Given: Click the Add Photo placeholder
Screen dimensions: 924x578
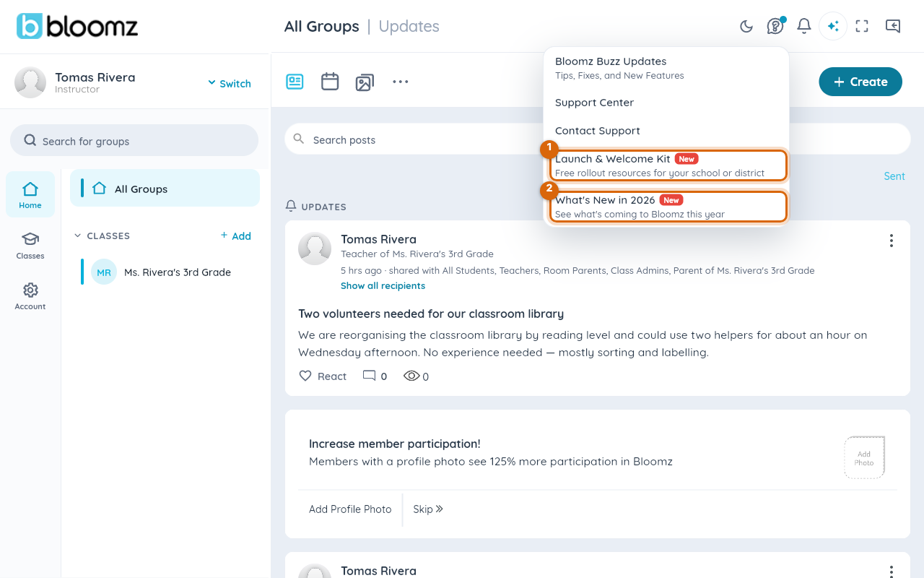Looking at the screenshot, I should 864,457.
